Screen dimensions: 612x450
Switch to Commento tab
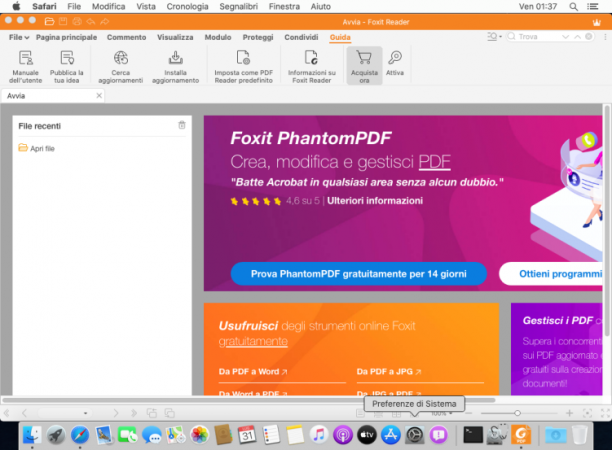tap(126, 37)
